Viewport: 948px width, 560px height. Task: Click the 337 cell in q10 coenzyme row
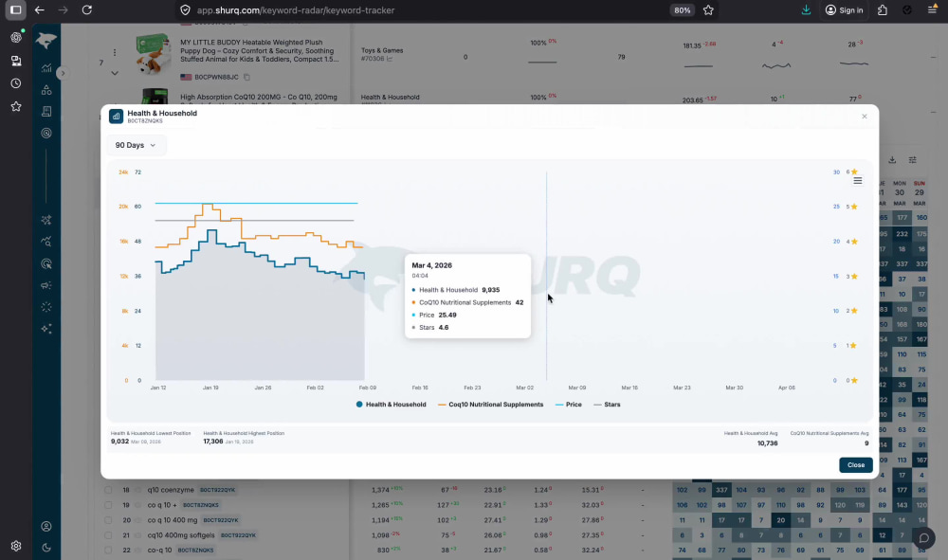721,490
